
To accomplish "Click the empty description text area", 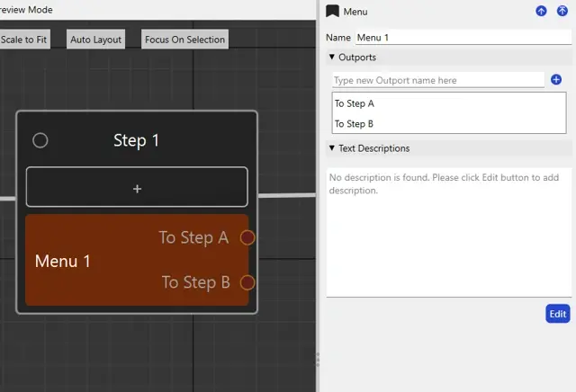I will point(449,233).
